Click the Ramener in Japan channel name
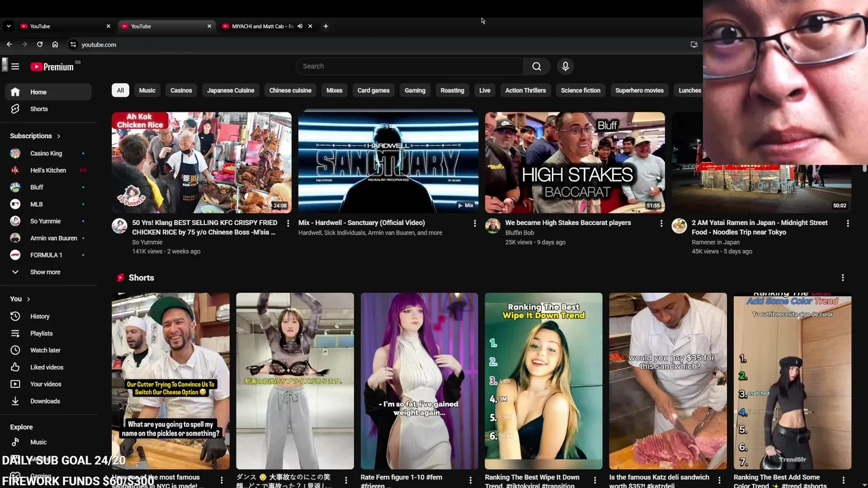This screenshot has width=868, height=488. click(x=715, y=242)
